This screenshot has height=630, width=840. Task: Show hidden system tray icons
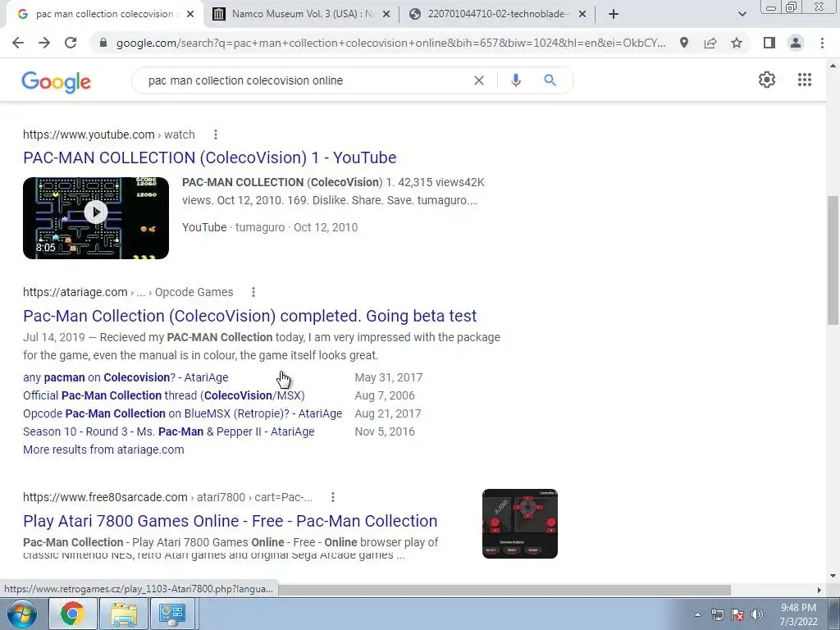tap(697, 614)
